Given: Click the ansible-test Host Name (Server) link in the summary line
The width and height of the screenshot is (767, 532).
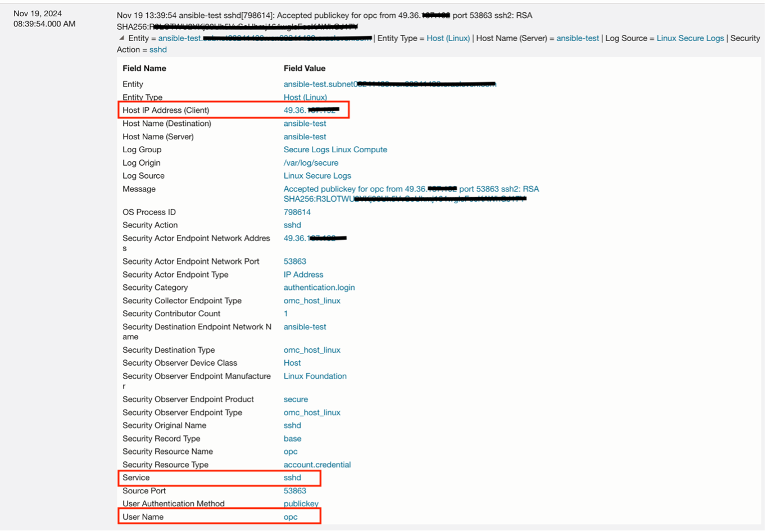Looking at the screenshot, I should pos(578,38).
